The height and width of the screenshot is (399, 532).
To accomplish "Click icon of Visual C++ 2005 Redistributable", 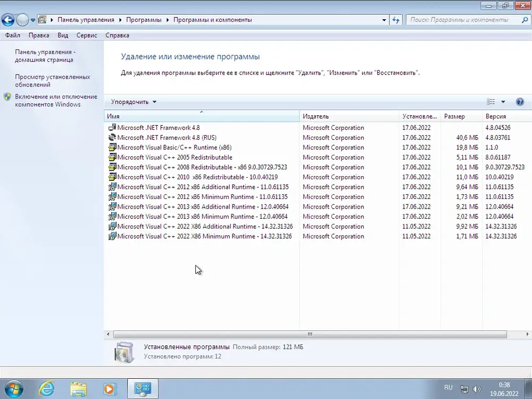I will pos(112,157).
